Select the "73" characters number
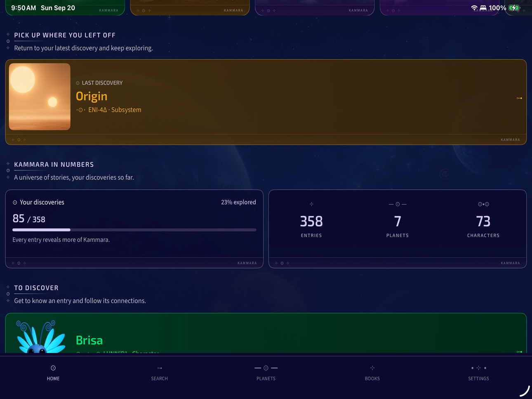Screen dimensions: 532x399 (483, 222)
